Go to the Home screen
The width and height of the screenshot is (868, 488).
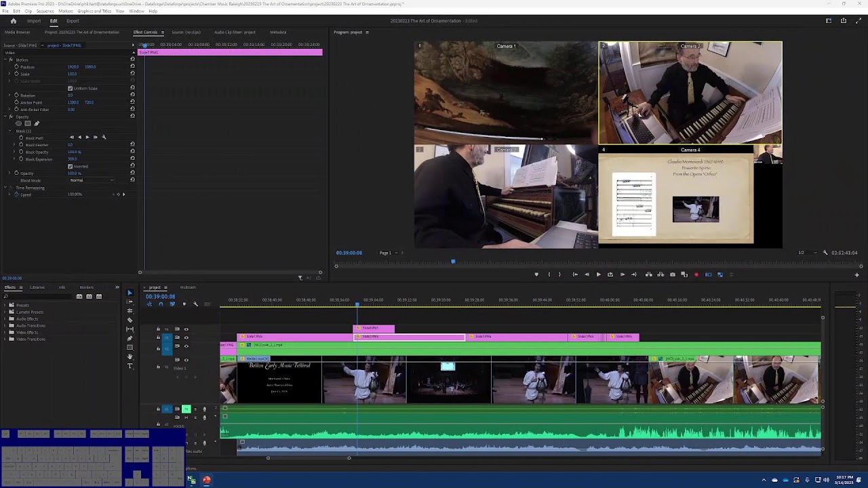(13, 21)
